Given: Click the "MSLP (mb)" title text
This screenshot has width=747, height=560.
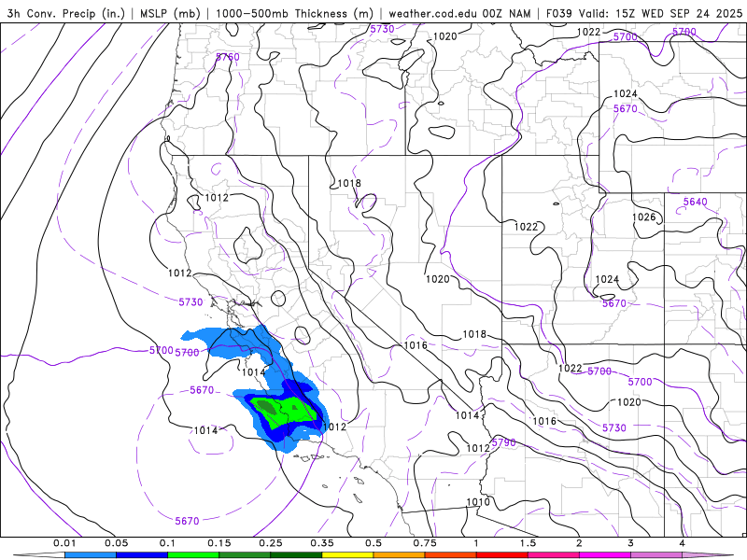Looking at the screenshot, I should (170, 13).
